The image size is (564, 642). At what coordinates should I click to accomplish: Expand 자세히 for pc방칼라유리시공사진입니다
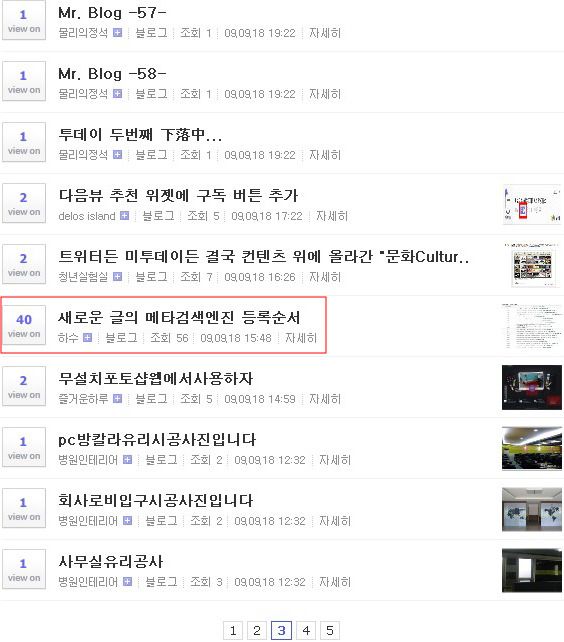pyautogui.click(x=335, y=460)
